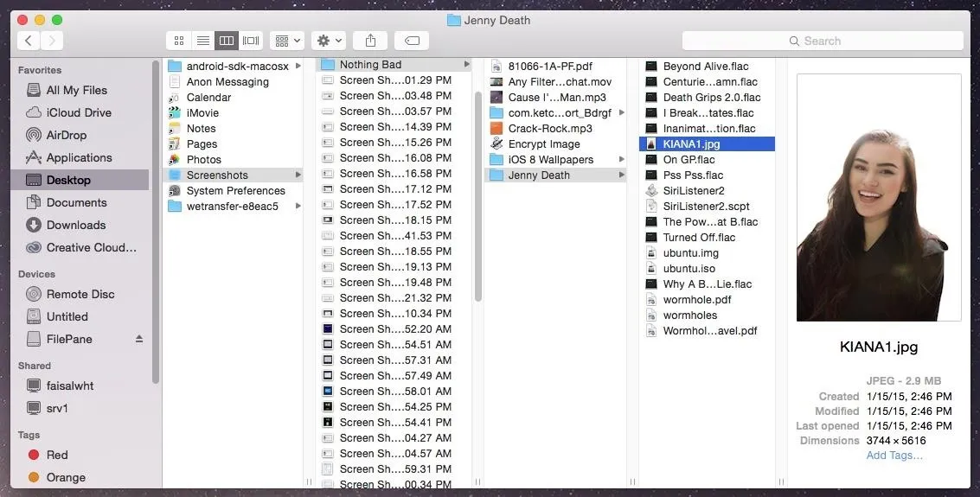Click the Cause I'...Man.mp3 icon
Image resolution: width=980 pixels, height=497 pixels.
(x=496, y=98)
